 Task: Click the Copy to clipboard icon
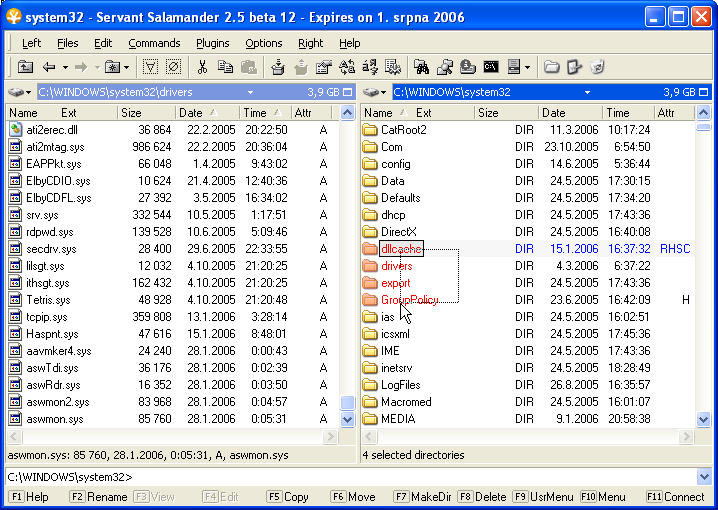pyautogui.click(x=225, y=67)
